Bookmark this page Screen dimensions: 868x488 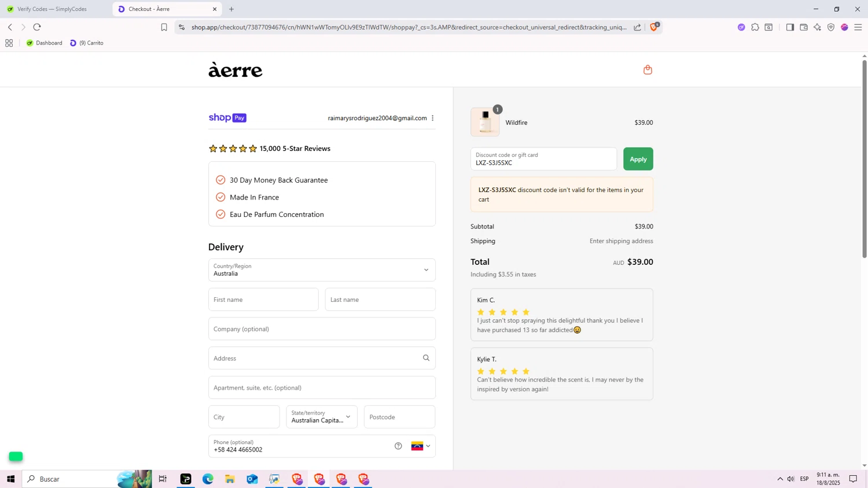(x=164, y=27)
